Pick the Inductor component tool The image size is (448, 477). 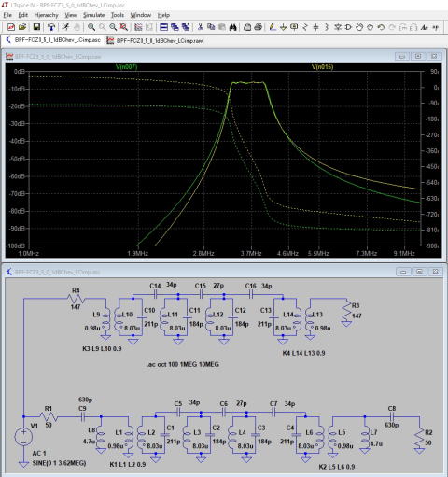click(327, 27)
